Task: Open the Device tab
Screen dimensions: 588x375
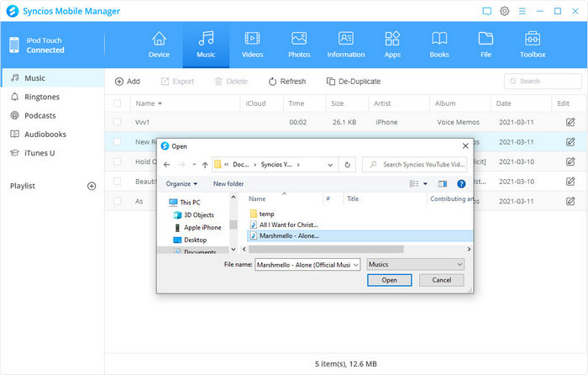Action: [x=159, y=45]
